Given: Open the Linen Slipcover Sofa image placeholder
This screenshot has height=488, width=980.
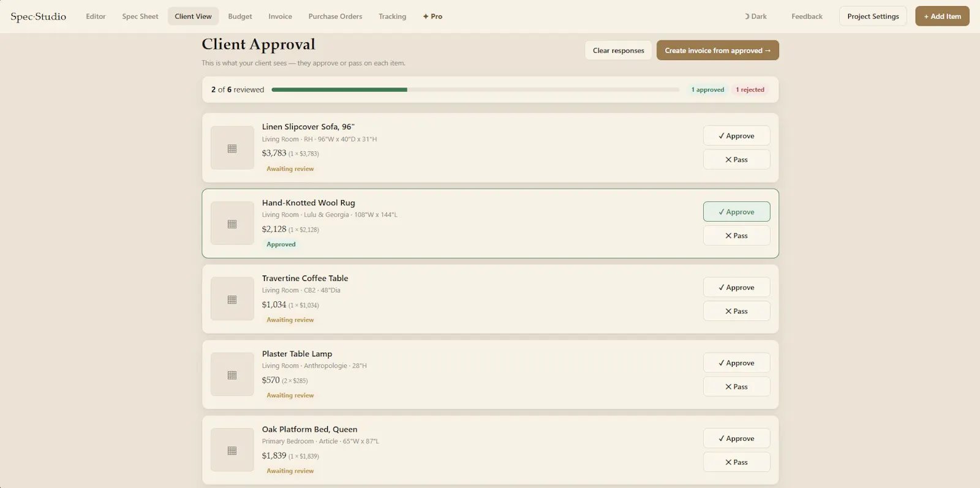Looking at the screenshot, I should [x=232, y=148].
